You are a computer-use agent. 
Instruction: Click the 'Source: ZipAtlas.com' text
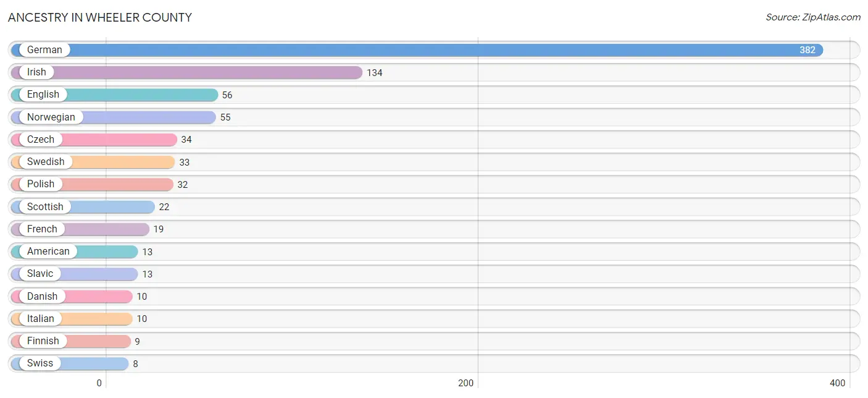pyautogui.click(x=813, y=17)
